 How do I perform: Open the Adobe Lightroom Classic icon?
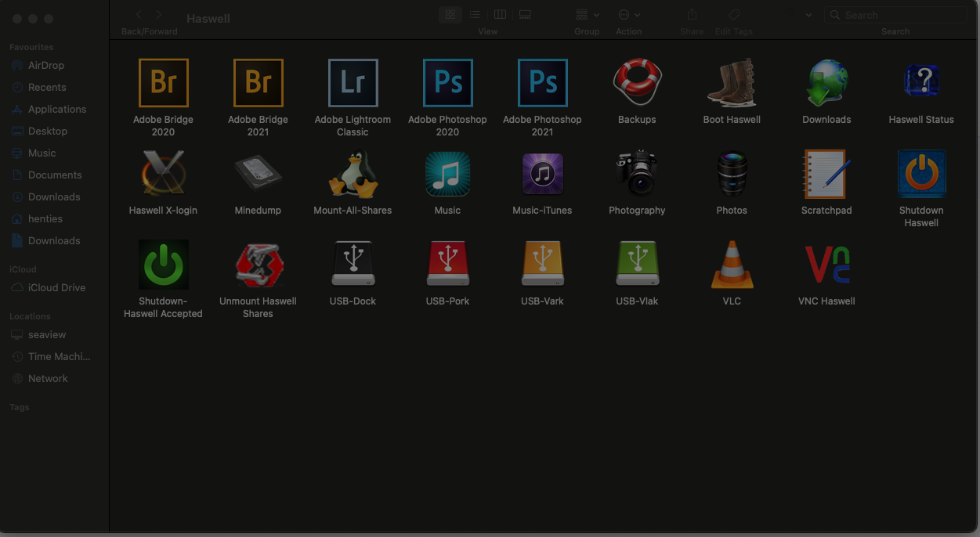[353, 83]
